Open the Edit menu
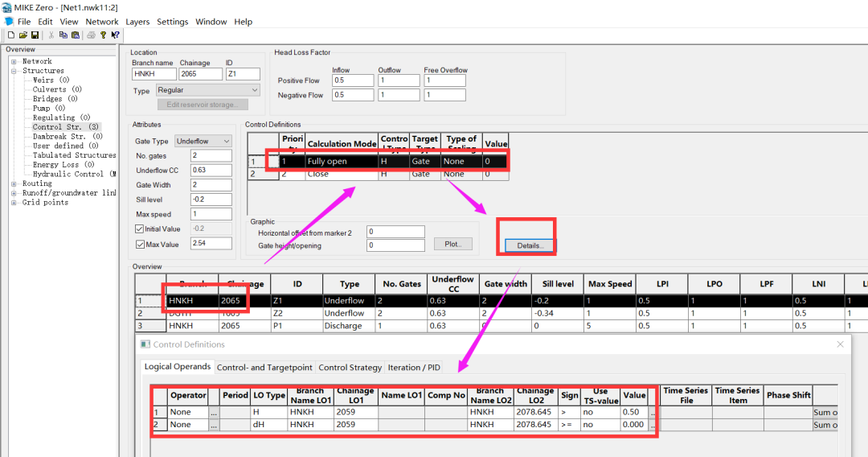 (45, 22)
